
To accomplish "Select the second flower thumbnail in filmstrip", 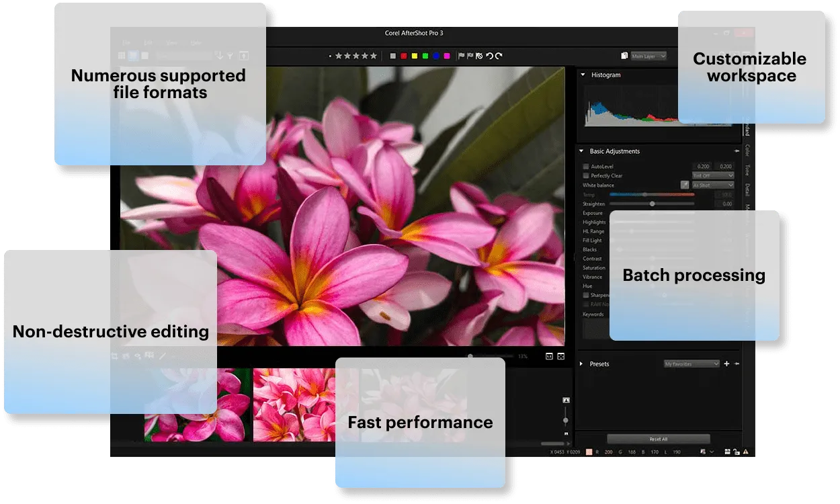I will (294, 405).
